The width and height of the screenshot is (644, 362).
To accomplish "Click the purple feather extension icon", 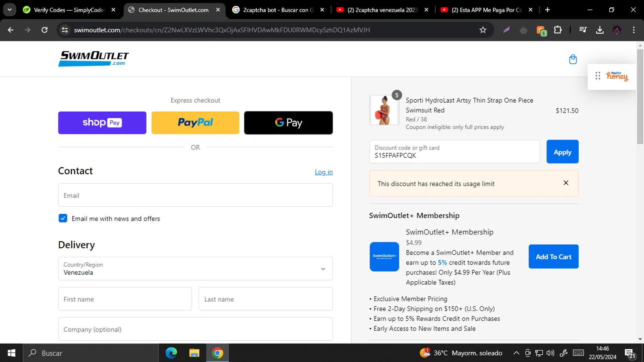I will tap(507, 30).
